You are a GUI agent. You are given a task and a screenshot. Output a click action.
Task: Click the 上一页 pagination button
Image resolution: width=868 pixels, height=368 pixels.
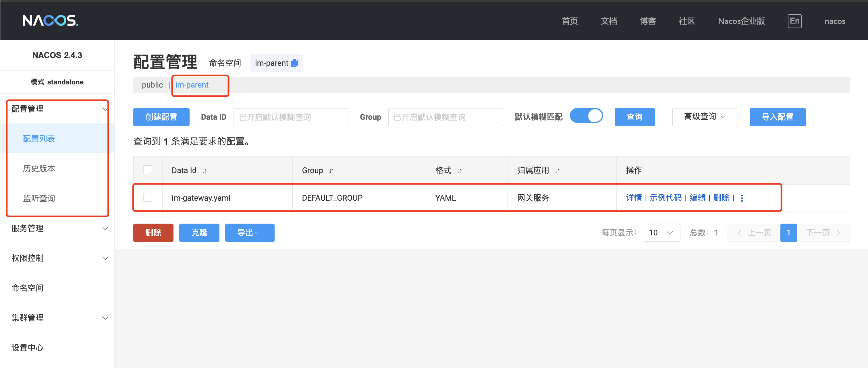[753, 233]
